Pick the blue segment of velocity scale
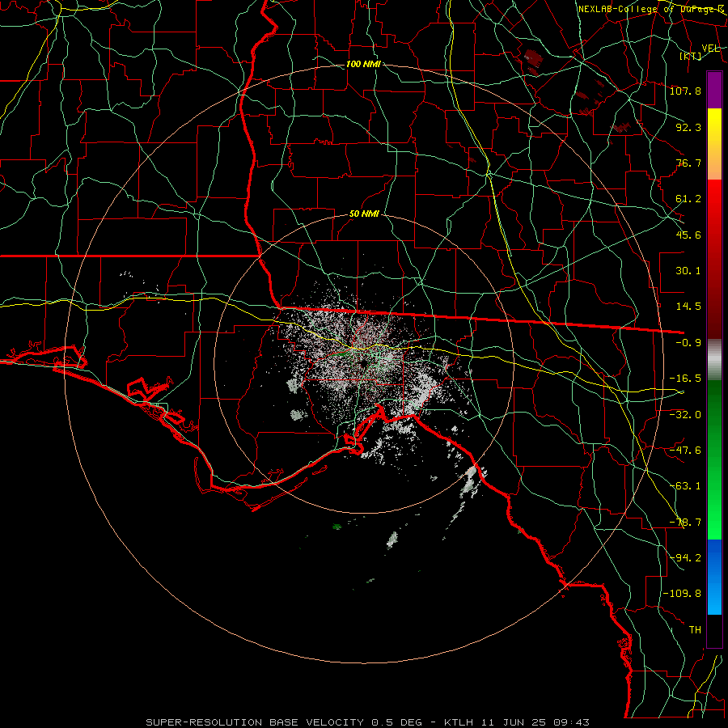 [x=714, y=577]
